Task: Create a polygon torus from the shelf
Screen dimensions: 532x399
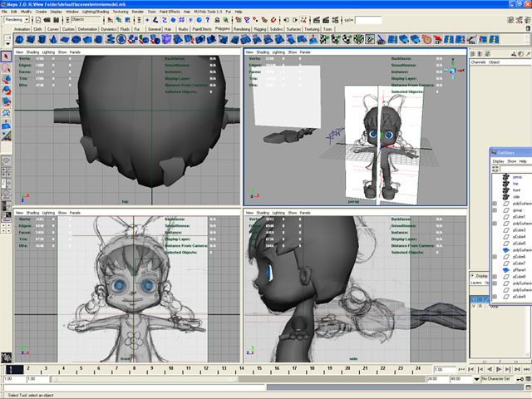Action: pyautogui.click(x=76, y=39)
